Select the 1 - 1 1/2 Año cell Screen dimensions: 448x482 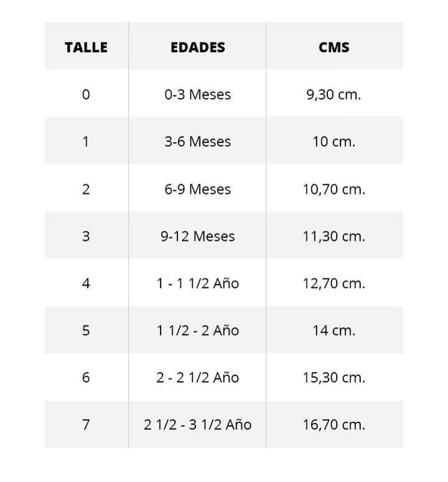[197, 284]
